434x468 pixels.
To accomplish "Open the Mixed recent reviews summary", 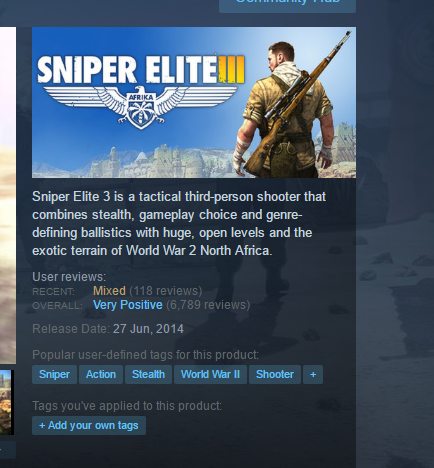I will [109, 291].
